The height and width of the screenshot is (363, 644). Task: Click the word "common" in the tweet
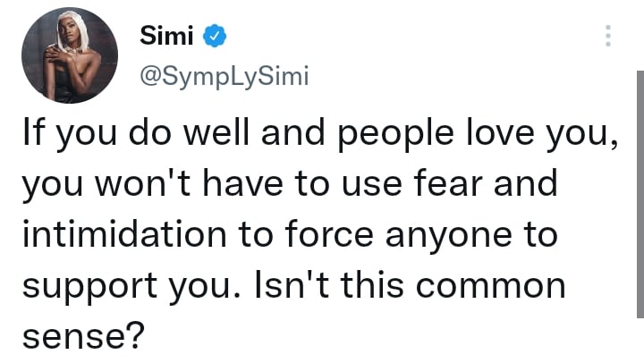point(491,286)
